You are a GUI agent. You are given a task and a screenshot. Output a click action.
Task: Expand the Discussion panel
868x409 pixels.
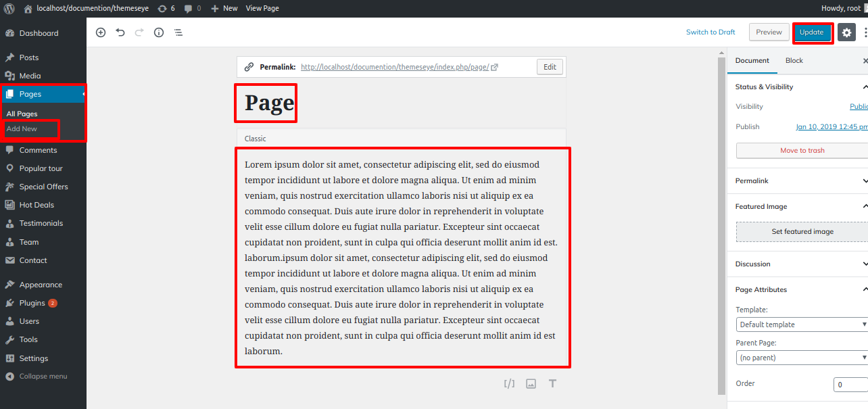(x=798, y=264)
